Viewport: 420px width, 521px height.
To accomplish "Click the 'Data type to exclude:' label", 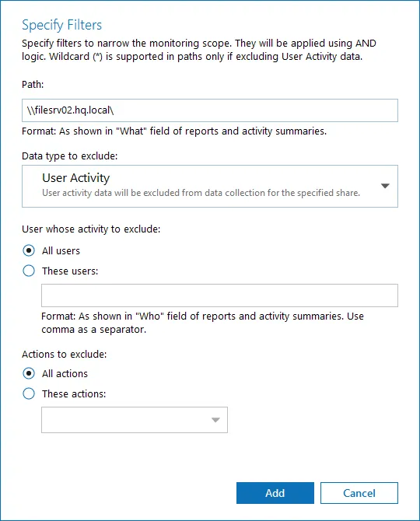I will pyautogui.click(x=70, y=156).
